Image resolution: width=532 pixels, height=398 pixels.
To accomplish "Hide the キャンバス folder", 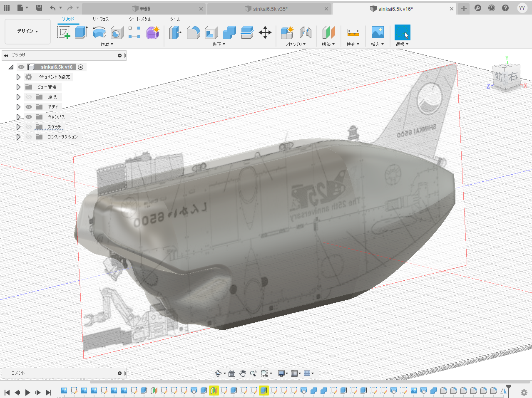I will pyautogui.click(x=29, y=117).
